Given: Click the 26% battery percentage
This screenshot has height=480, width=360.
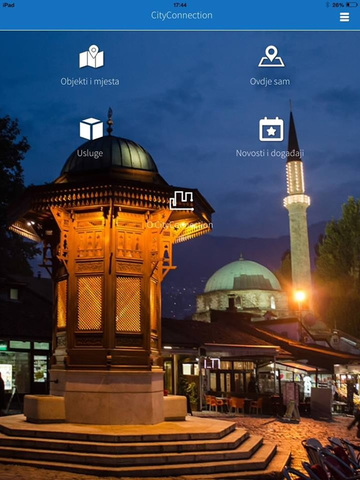Looking at the screenshot, I should [338, 5].
